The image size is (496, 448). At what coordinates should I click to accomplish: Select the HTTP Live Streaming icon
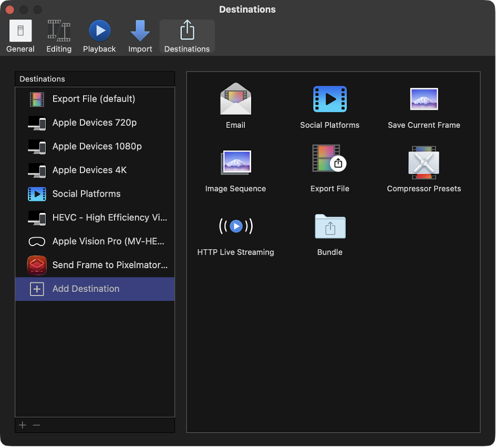pyautogui.click(x=236, y=226)
